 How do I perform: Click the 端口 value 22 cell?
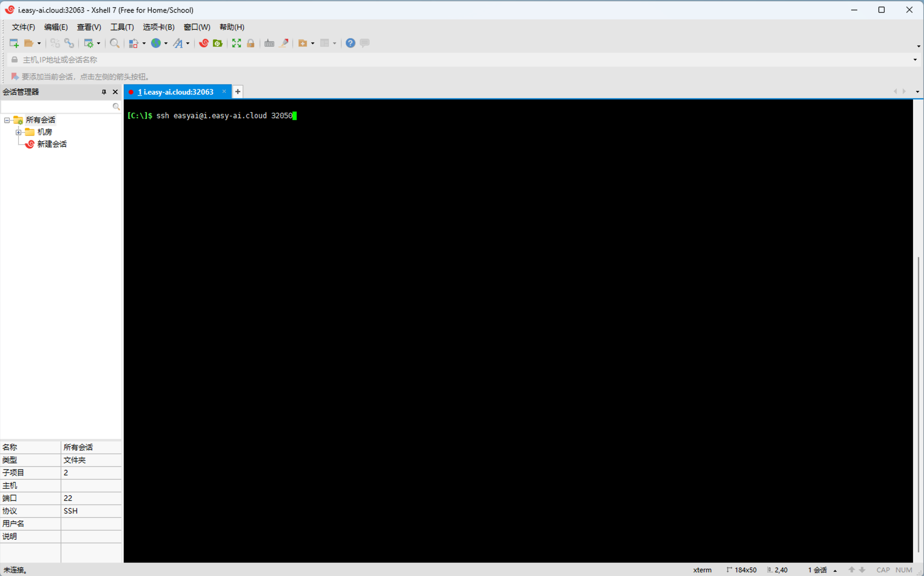pyautogui.click(x=91, y=498)
